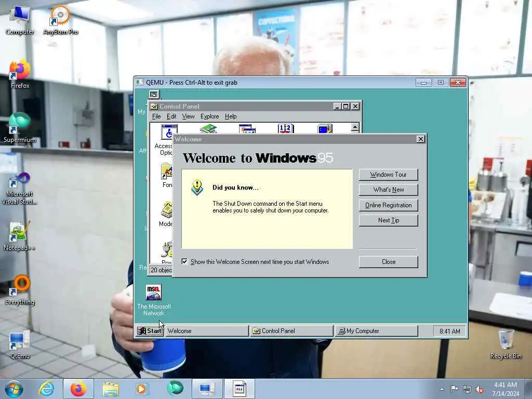This screenshot has width=532, height=399.
Task: Open the Action Center flag icon
Action: coord(454,389)
